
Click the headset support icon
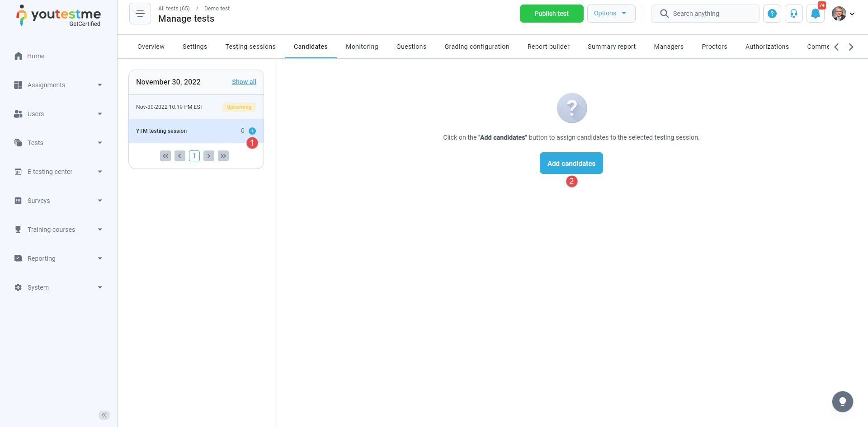coord(793,14)
